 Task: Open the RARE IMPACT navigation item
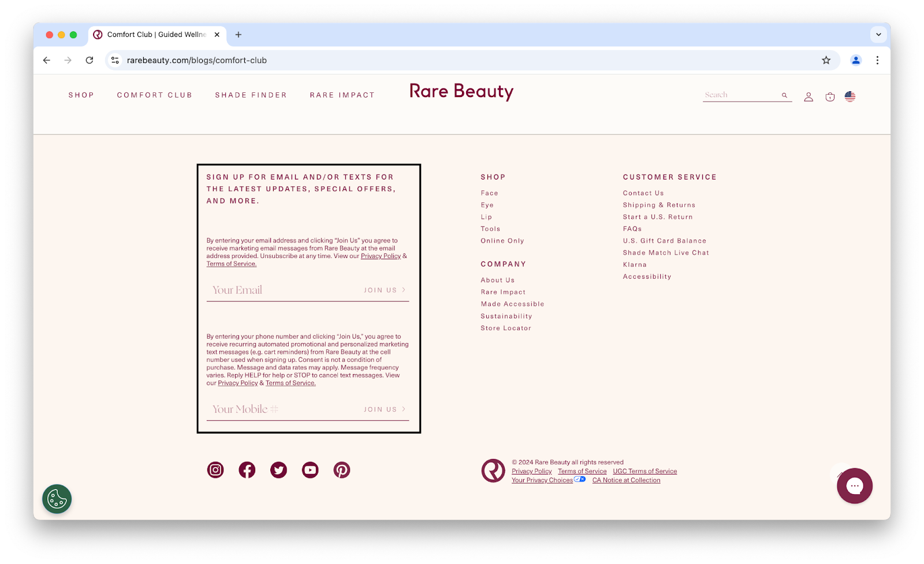click(342, 95)
